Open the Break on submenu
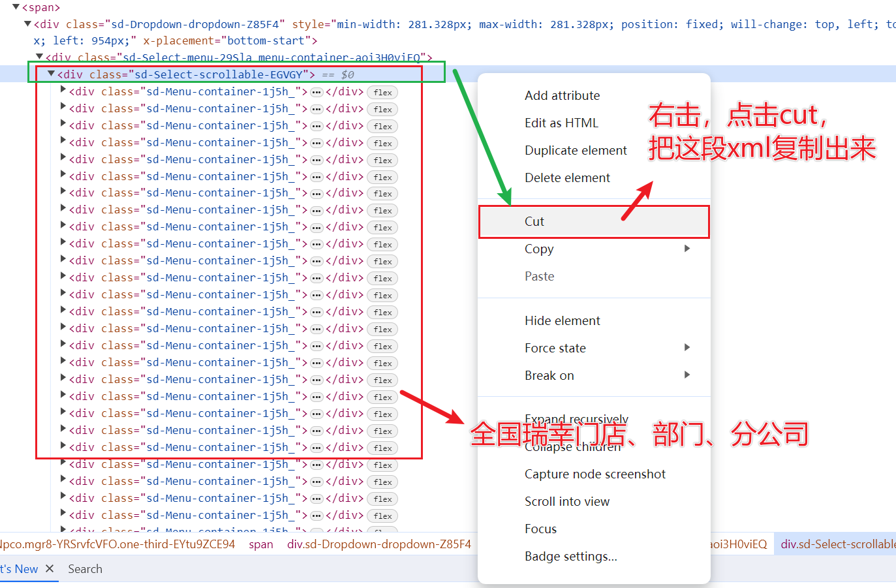896x588 pixels. (687, 375)
